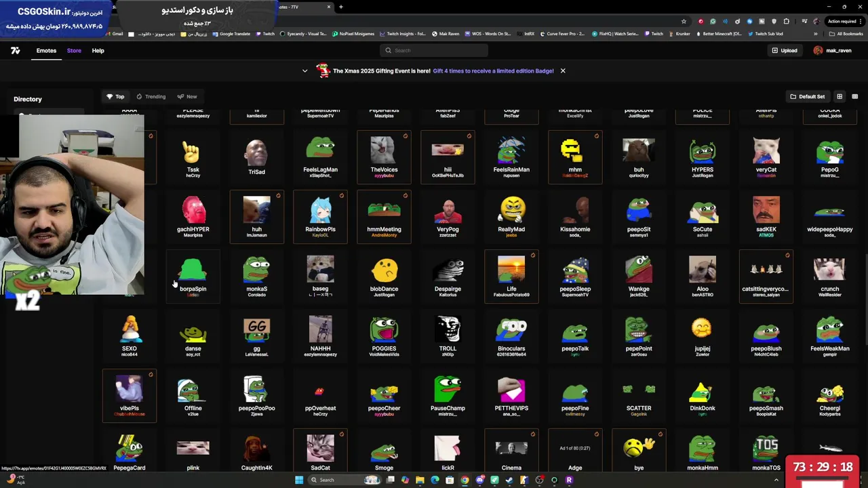The width and height of the screenshot is (868, 488).
Task: Open the All Bookmarks folder
Action: tap(846, 34)
